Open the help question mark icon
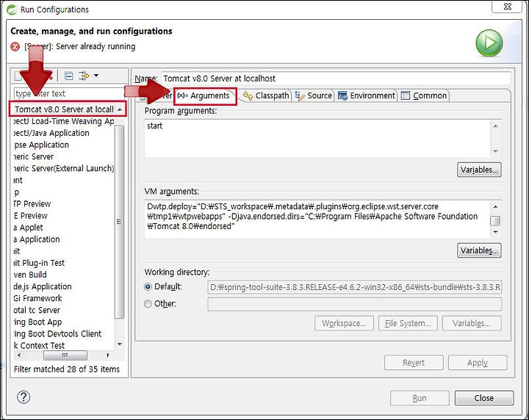This screenshot has width=529, height=420. pos(24,397)
